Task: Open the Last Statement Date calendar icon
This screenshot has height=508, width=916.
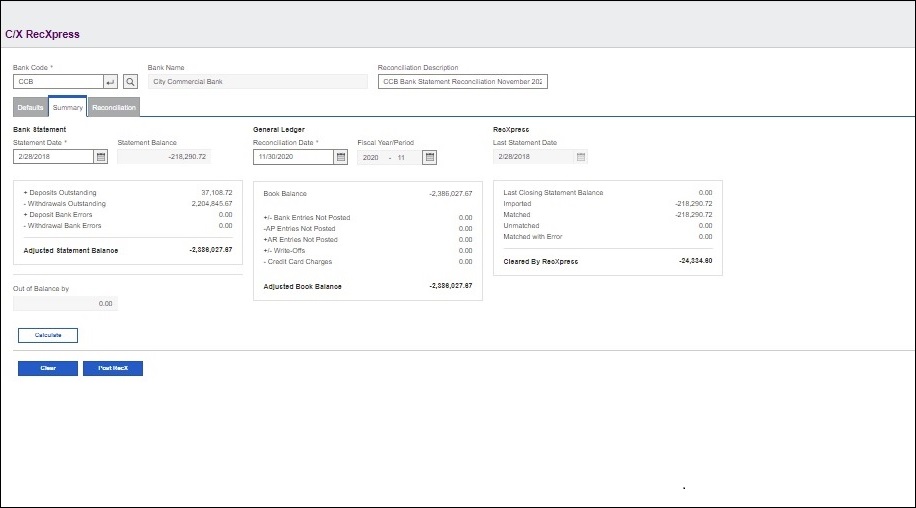Action: click(x=581, y=157)
